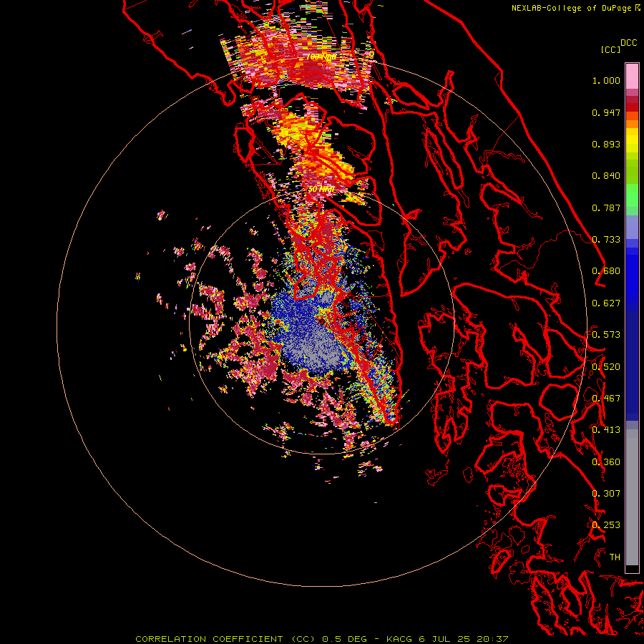This screenshot has height=644, width=644.
Task: Pick the light pink top color bar segment
Action: (632, 77)
